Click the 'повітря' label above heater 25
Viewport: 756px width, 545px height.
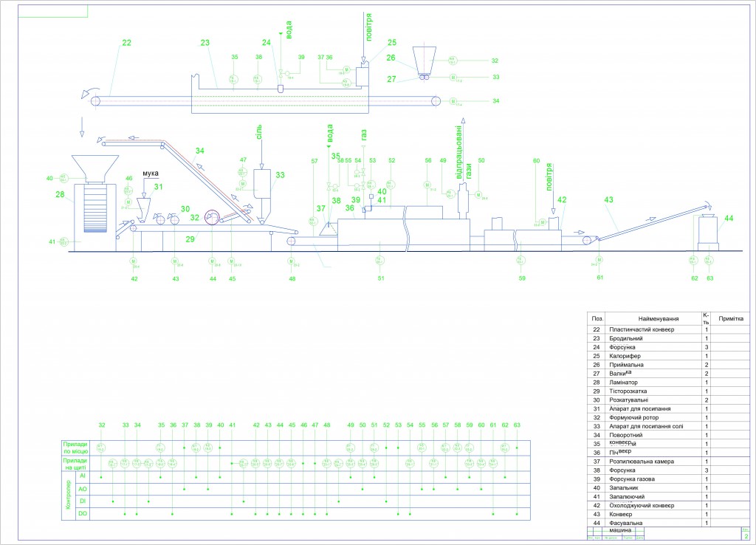[x=368, y=27]
